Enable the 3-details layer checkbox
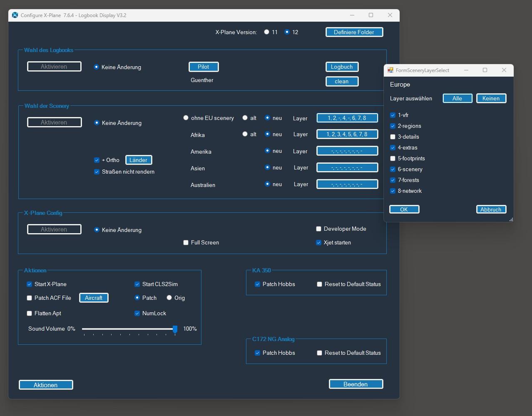 point(393,137)
